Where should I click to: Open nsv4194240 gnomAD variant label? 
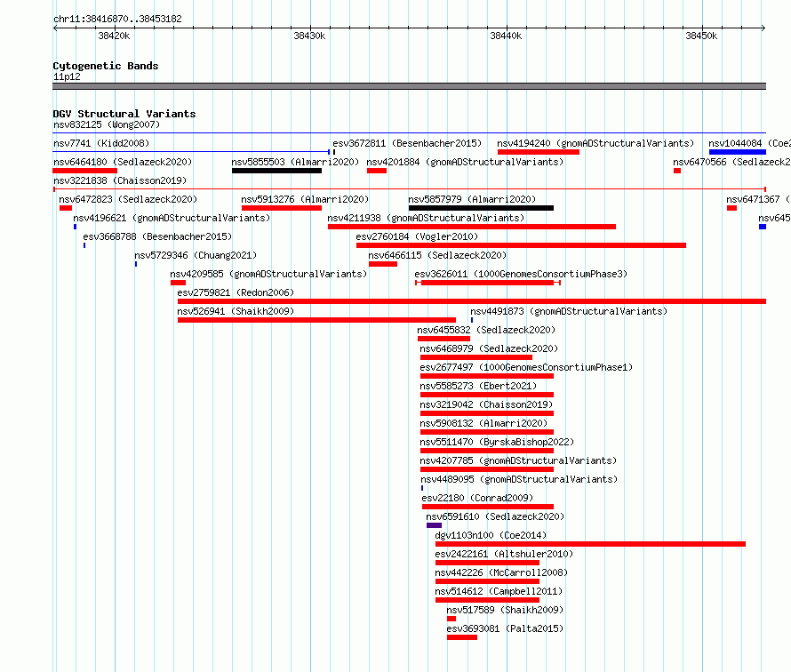click(x=595, y=143)
